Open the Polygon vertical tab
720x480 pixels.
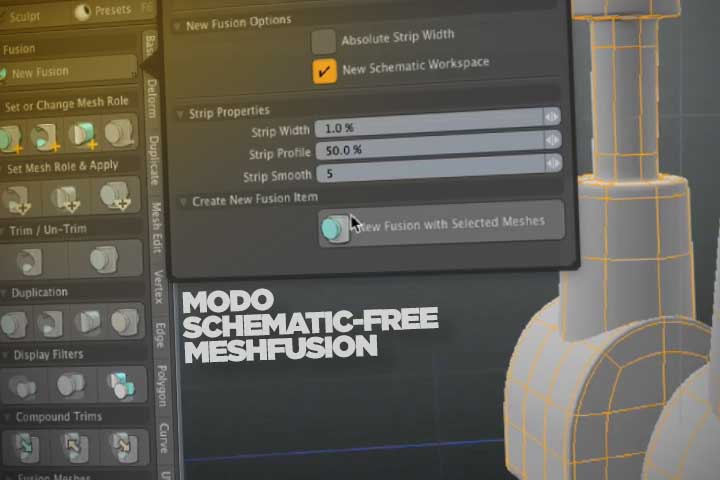point(162,386)
